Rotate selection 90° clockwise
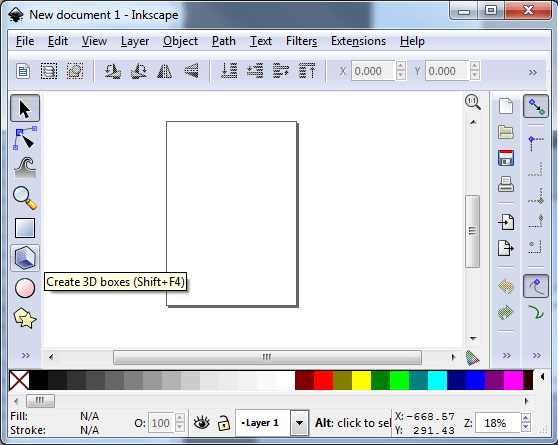The width and height of the screenshot is (558, 445). coord(139,71)
